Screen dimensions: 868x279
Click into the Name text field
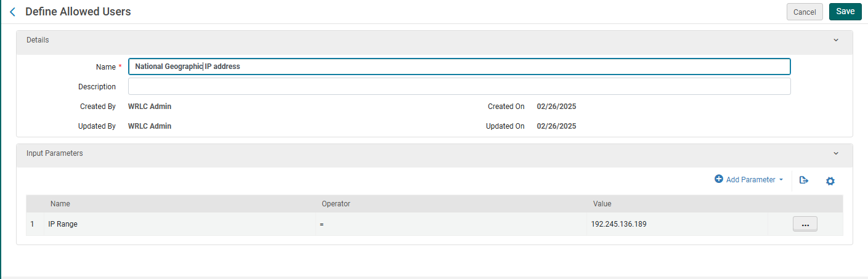tap(459, 67)
